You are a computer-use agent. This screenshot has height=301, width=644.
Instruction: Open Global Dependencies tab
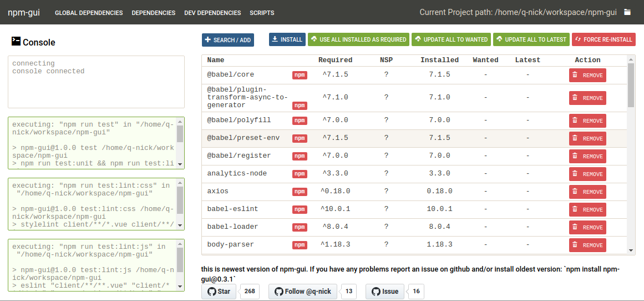pos(89,13)
